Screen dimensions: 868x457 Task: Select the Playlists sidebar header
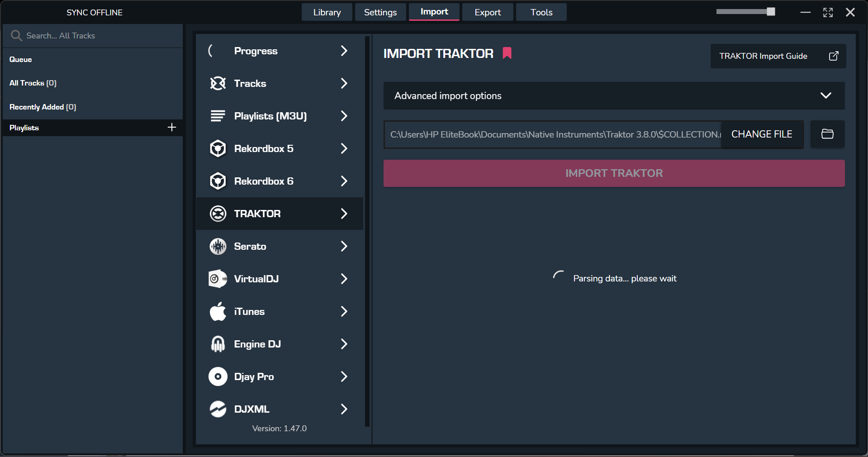point(93,128)
